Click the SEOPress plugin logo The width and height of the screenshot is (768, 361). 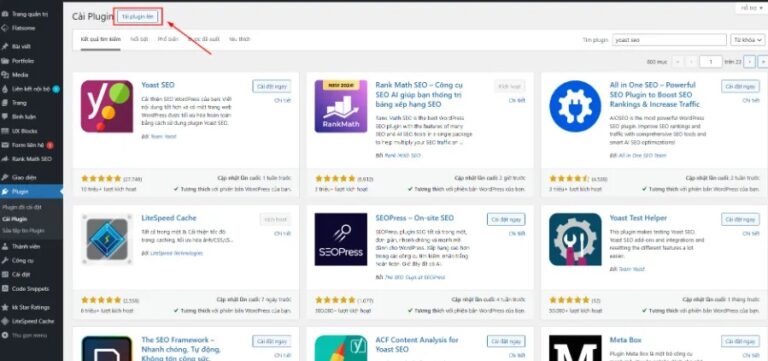tap(341, 240)
